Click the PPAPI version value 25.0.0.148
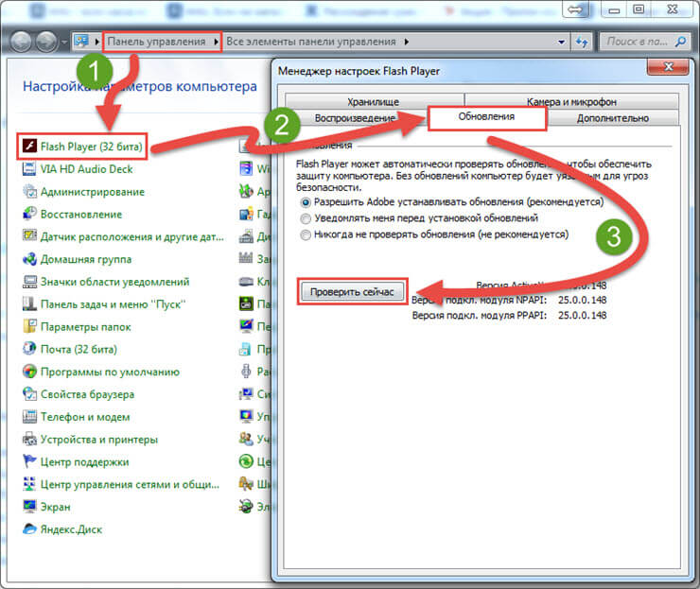700x589 pixels. (582, 315)
